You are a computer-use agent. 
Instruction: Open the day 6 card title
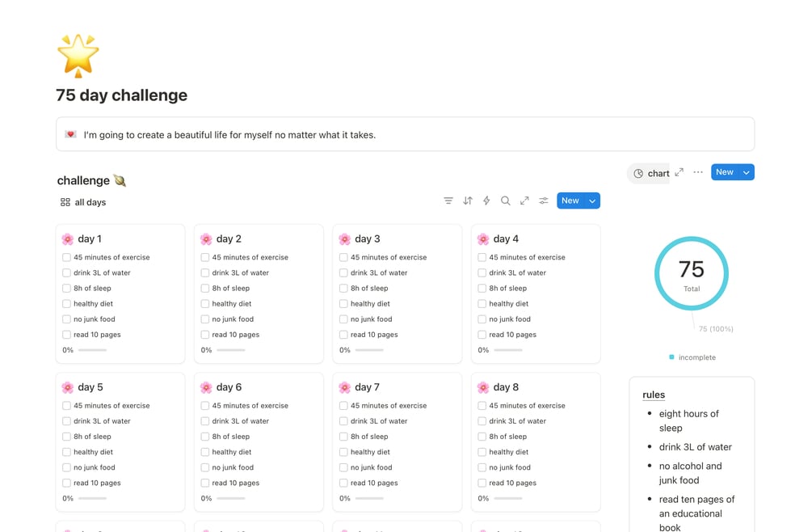229,387
